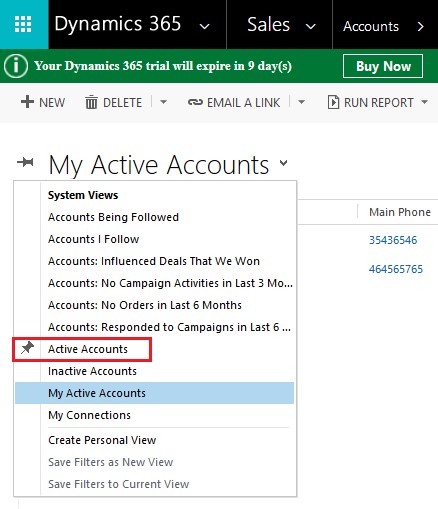
Task: Click the Main Phone column header
Action: coord(400,212)
